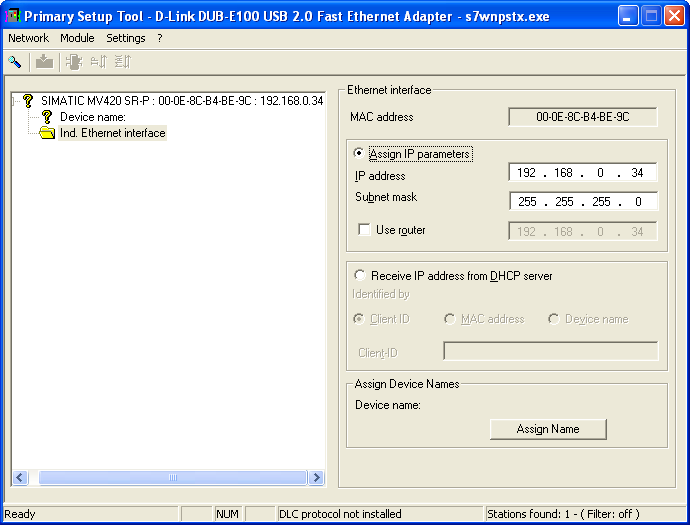
Task: Click the NUM status bar indicator
Action: click(x=227, y=514)
